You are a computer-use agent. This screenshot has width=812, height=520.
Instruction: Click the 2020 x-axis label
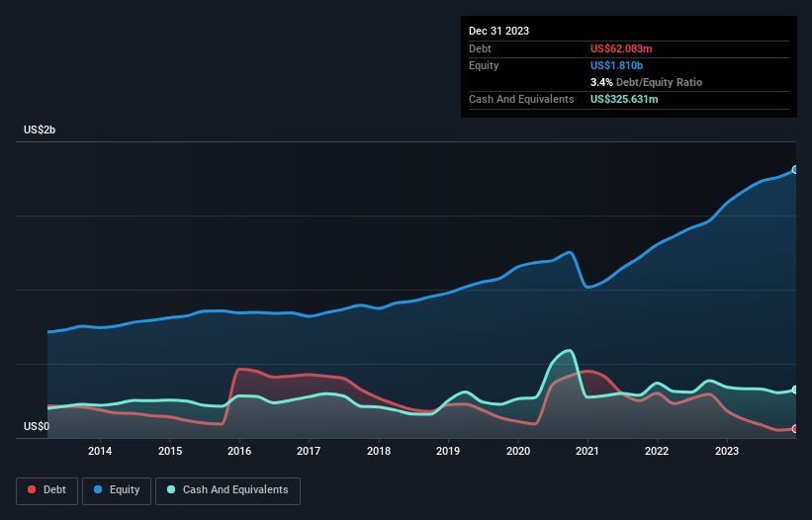pyautogui.click(x=518, y=451)
